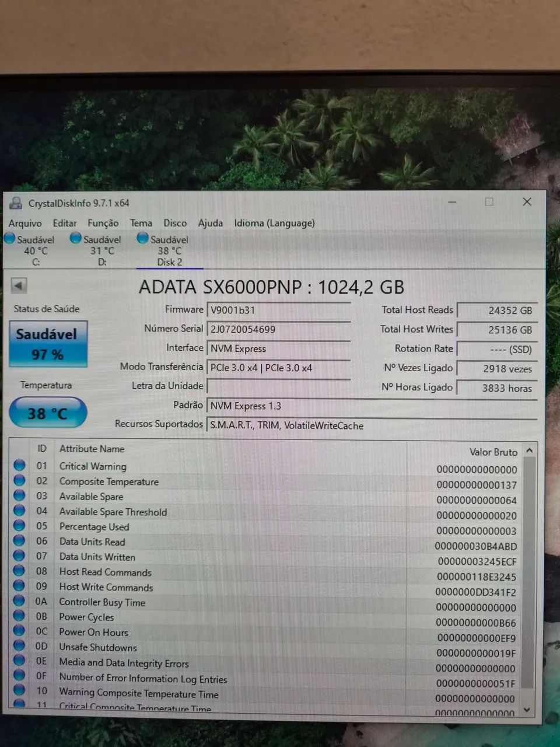
Task: Click Nº Vezes Ligado value 2918 vezes
Action: pos(496,369)
